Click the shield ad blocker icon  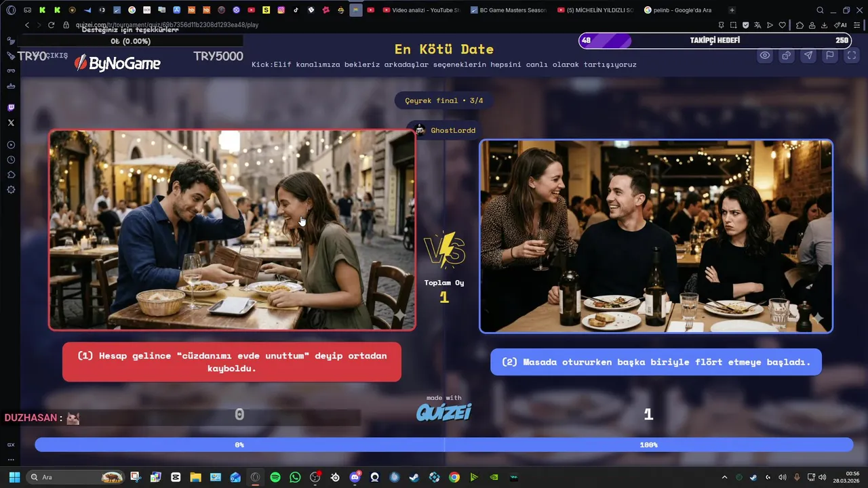(x=745, y=25)
